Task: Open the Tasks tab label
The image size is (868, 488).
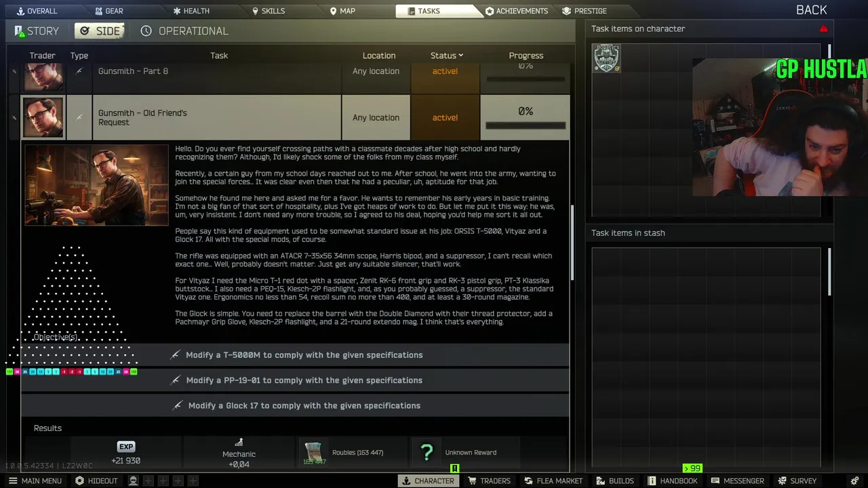Action: pos(429,11)
